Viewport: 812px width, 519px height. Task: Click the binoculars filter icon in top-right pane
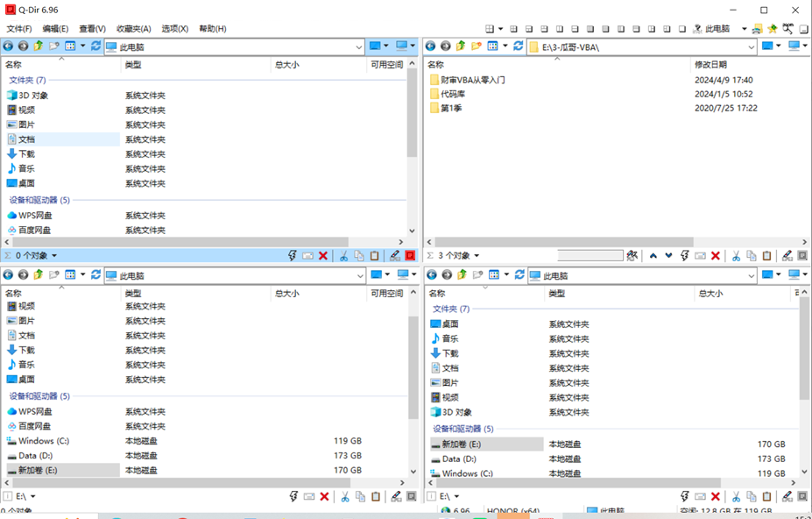pos(632,256)
